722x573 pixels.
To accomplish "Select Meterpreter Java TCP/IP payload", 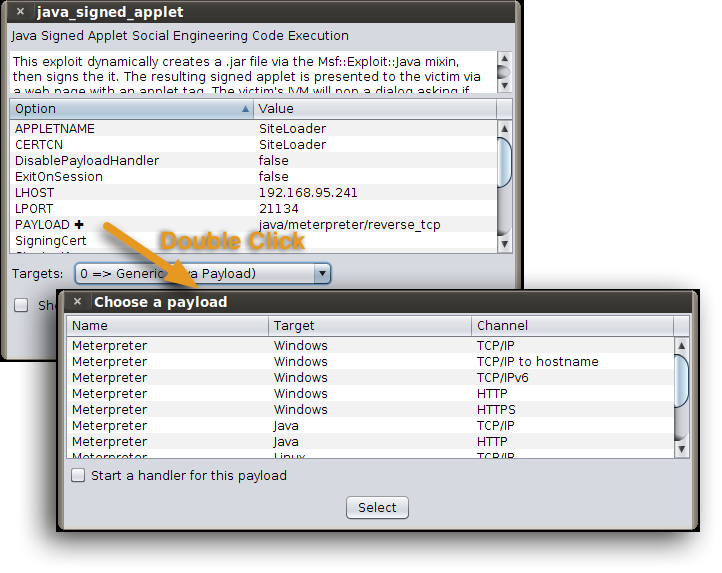I will tap(370, 426).
